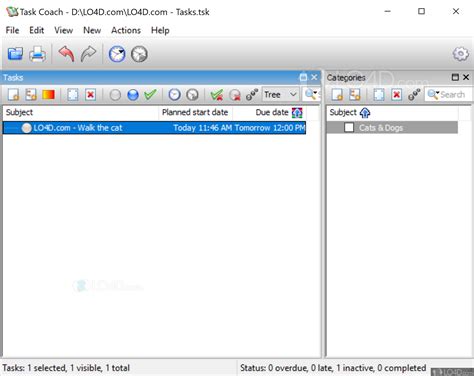The image size is (474, 376).
Task: Select the LO4D.com - Walk the cat task
Action: point(154,128)
